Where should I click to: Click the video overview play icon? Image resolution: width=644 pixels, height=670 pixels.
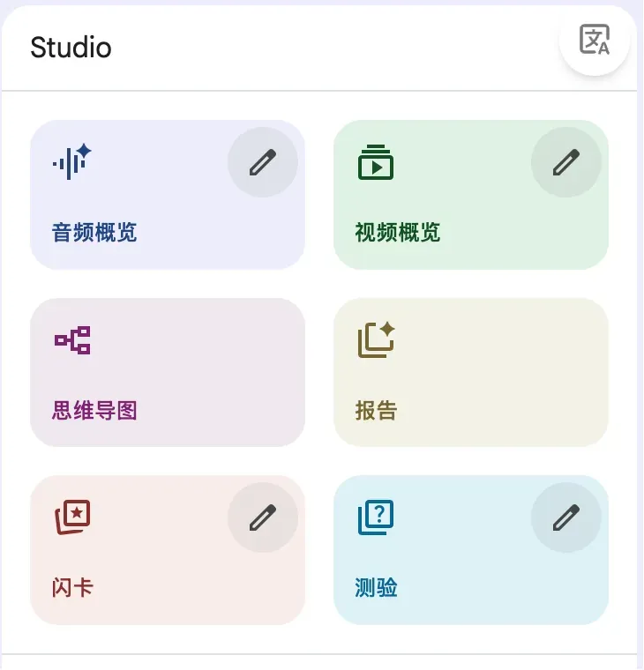(x=375, y=162)
